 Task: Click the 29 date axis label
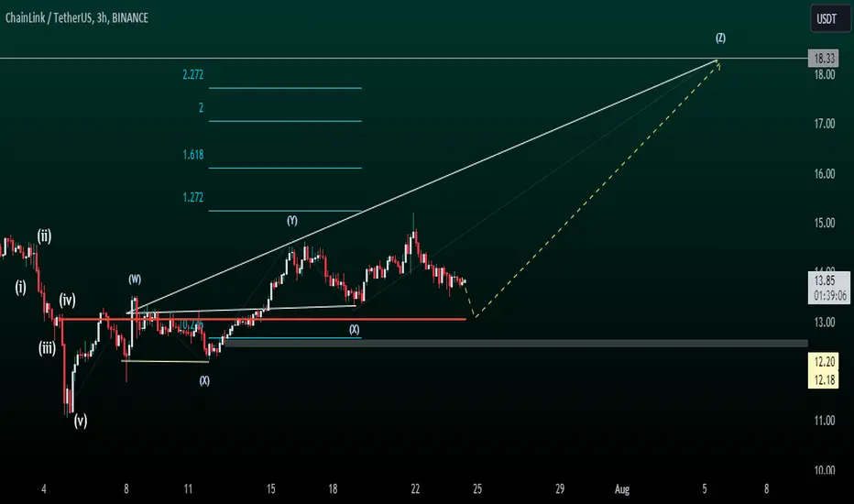[x=560, y=489]
